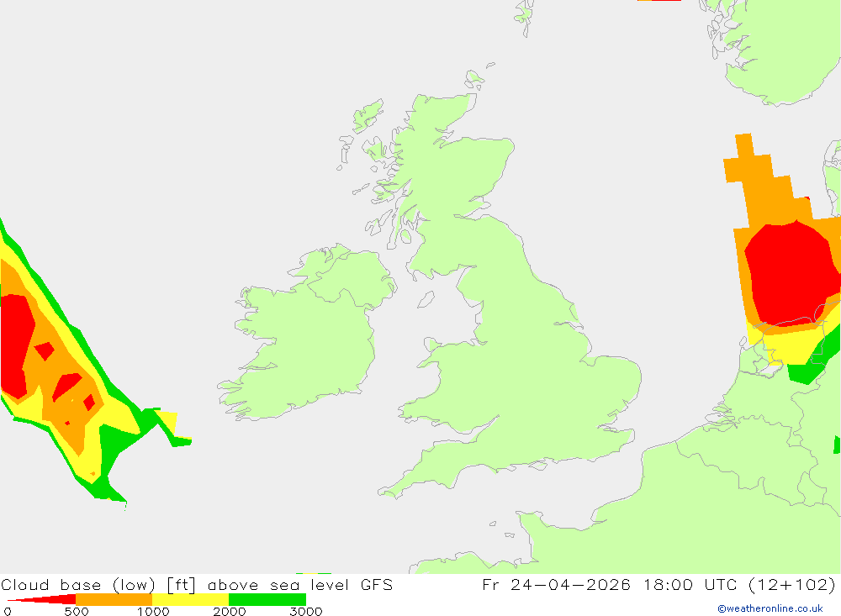Select the green 2000-3000 ft legend band
The width and height of the screenshot is (841, 616).
coord(267,599)
